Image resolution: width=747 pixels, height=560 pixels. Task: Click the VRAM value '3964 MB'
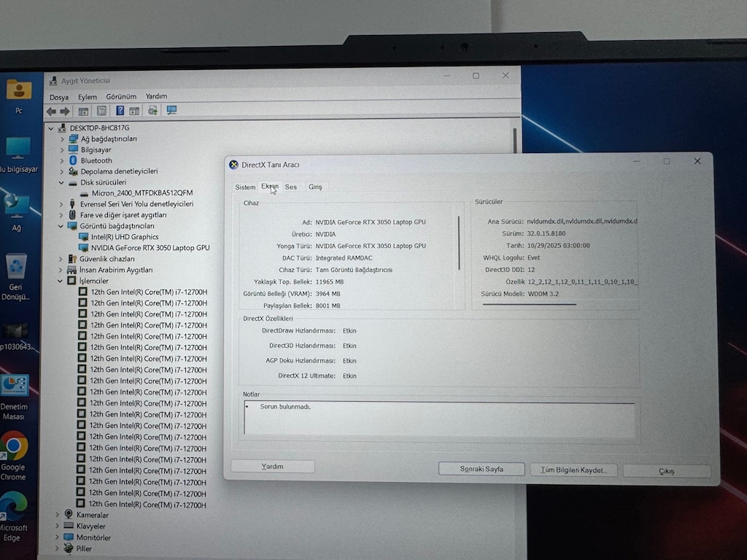(328, 294)
